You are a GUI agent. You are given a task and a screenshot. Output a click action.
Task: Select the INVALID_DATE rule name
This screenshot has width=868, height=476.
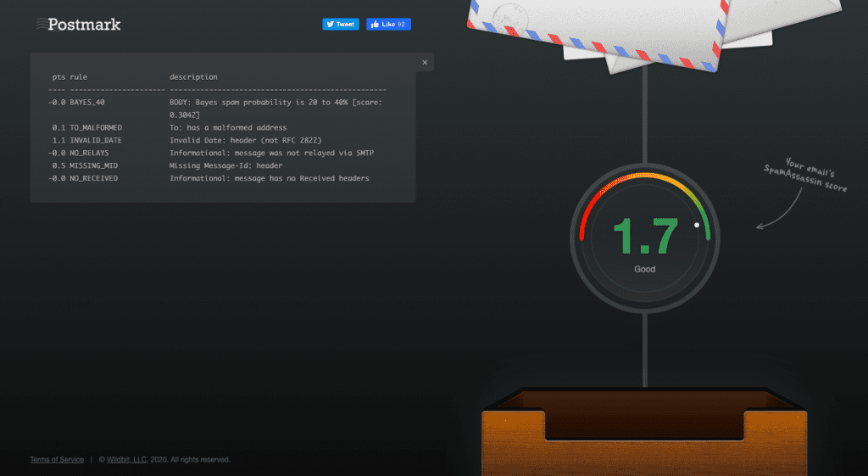96,141
